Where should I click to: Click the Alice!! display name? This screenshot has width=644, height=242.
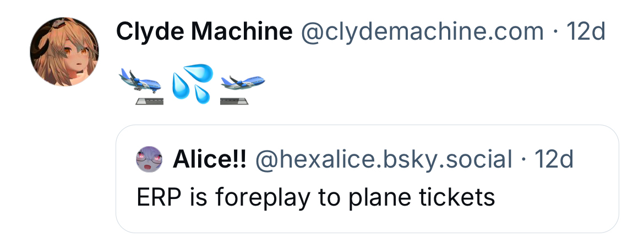pyautogui.click(x=209, y=160)
